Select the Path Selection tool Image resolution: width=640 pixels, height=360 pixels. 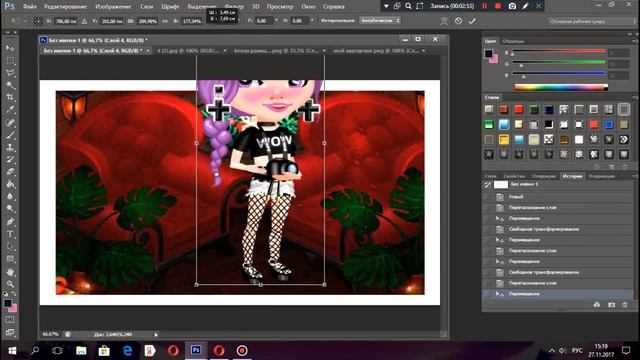click(x=10, y=246)
